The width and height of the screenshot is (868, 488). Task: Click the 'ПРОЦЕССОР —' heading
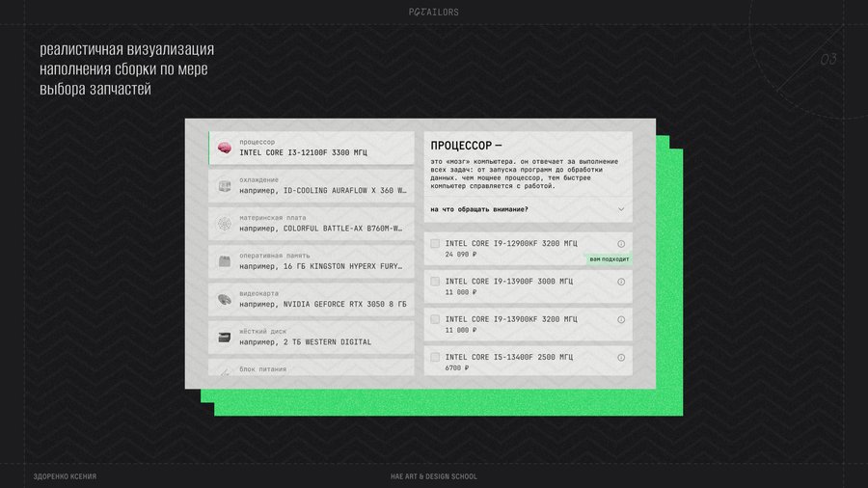[466, 146]
